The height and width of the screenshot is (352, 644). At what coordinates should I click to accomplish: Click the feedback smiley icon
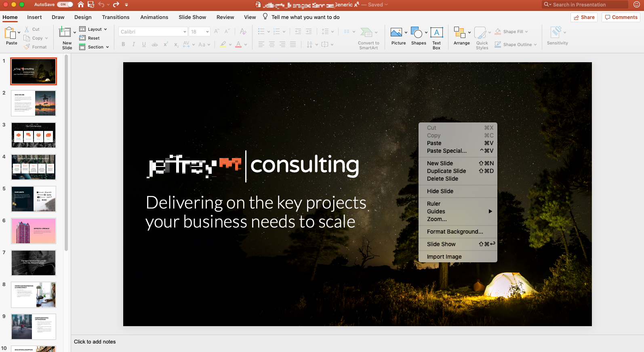637,4
